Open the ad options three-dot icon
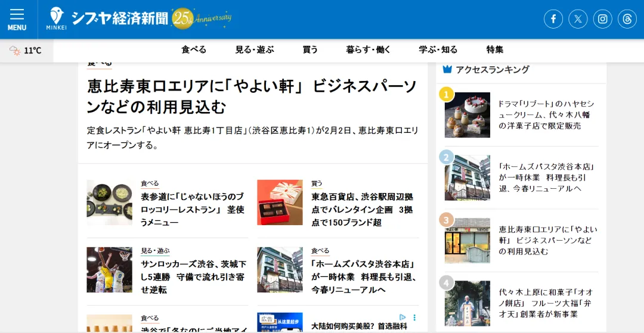Image resolution: width=644 pixels, height=333 pixels. click(414, 317)
